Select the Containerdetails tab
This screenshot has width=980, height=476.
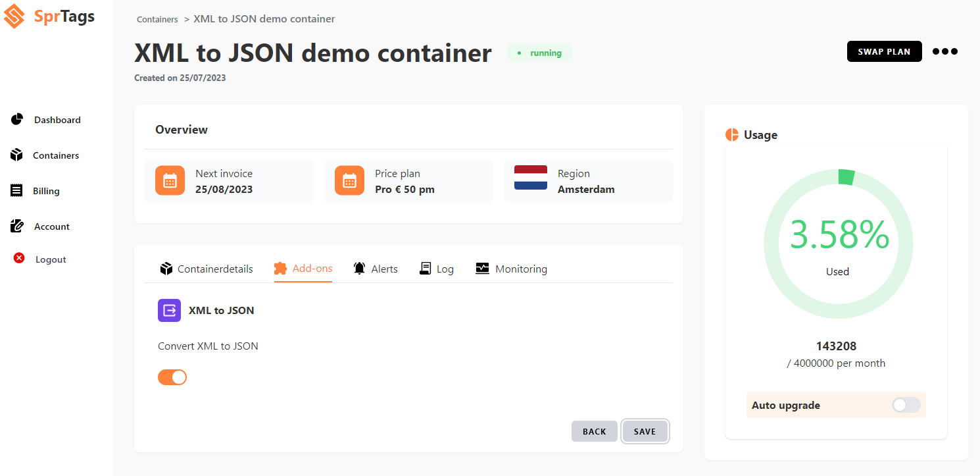point(205,269)
